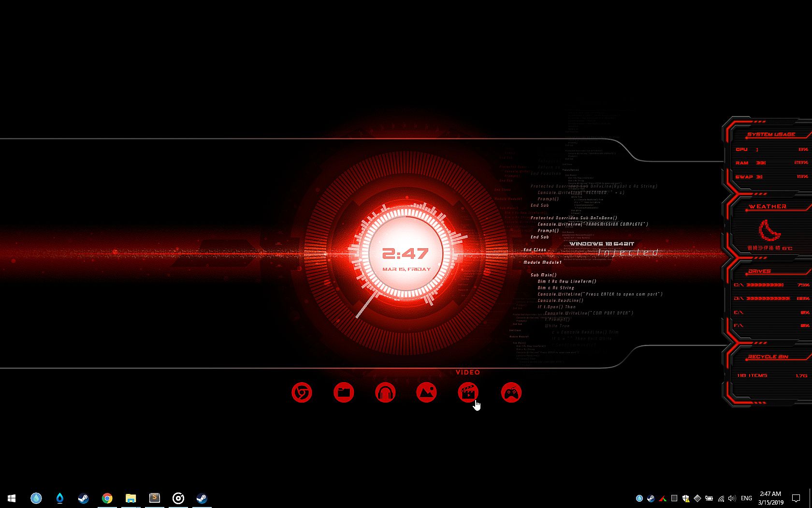Launch music via the headphones icon
Image resolution: width=812 pixels, height=508 pixels.
(x=385, y=392)
